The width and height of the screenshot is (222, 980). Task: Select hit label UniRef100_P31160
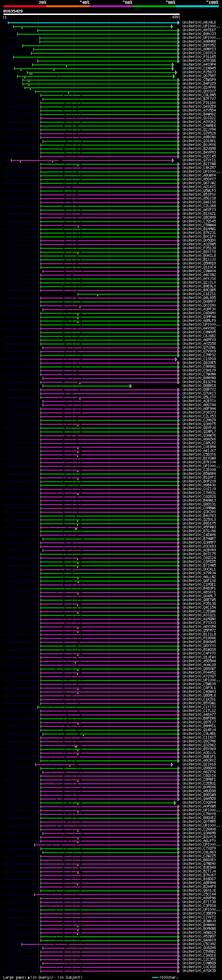pos(199,103)
